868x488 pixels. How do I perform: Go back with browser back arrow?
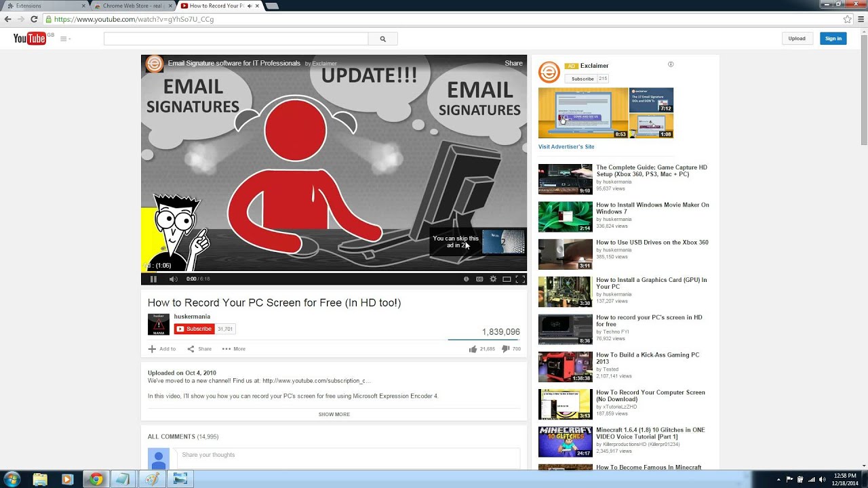click(x=8, y=19)
